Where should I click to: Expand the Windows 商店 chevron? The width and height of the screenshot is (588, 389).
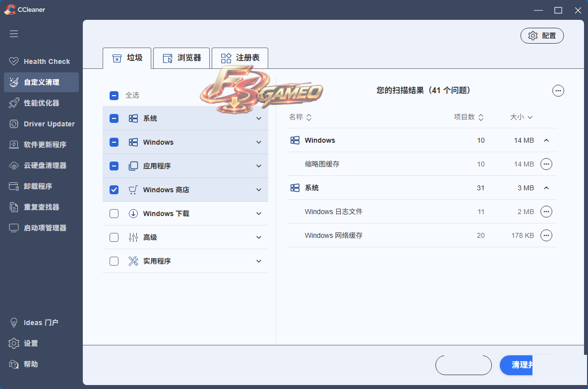pyautogui.click(x=259, y=190)
